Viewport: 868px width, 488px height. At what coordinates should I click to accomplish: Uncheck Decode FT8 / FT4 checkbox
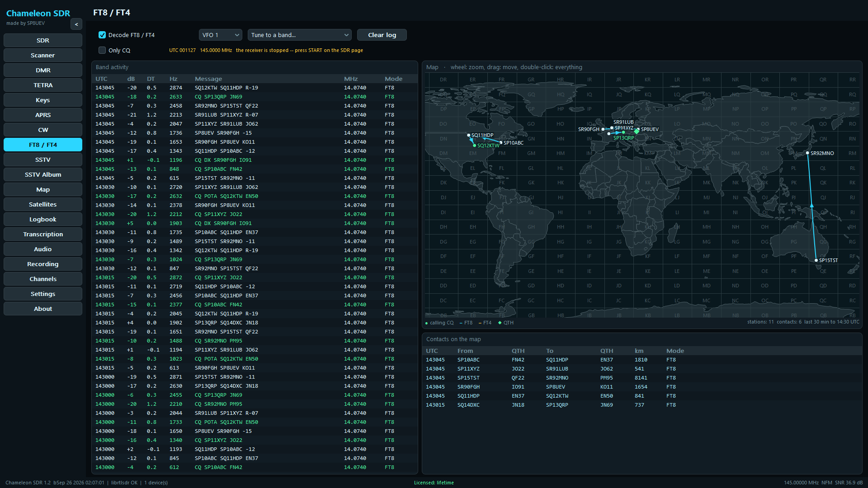pyautogui.click(x=102, y=35)
